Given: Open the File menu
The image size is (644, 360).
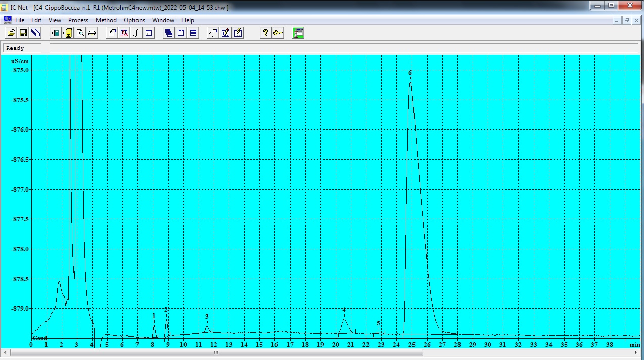Looking at the screenshot, I should click(20, 20).
